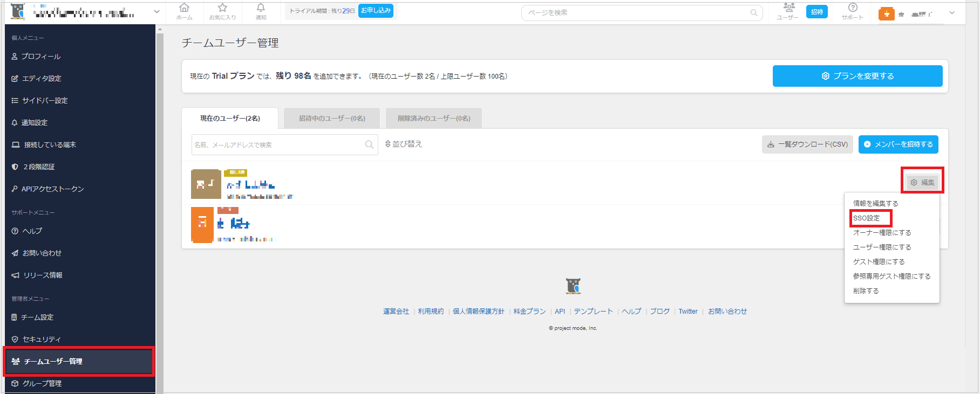Click 一覧ダウンロード(CSV) button
Viewport: 980px width, 394px height.
coord(807,144)
